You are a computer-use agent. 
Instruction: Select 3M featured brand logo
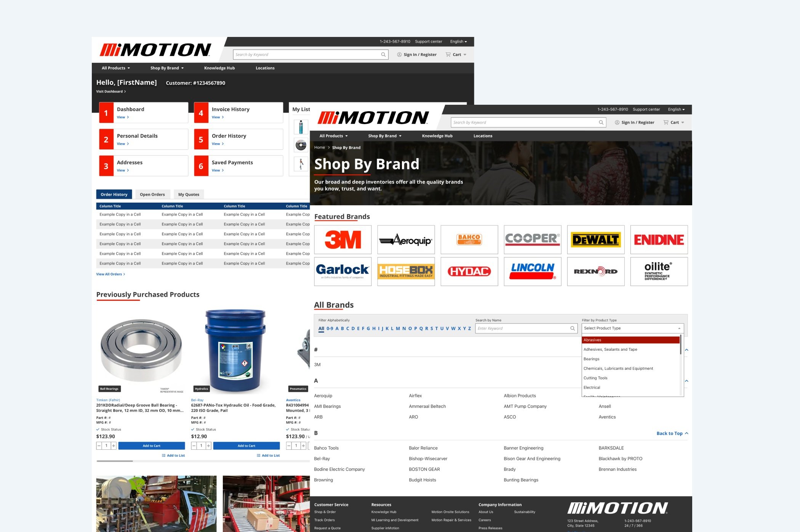343,240
